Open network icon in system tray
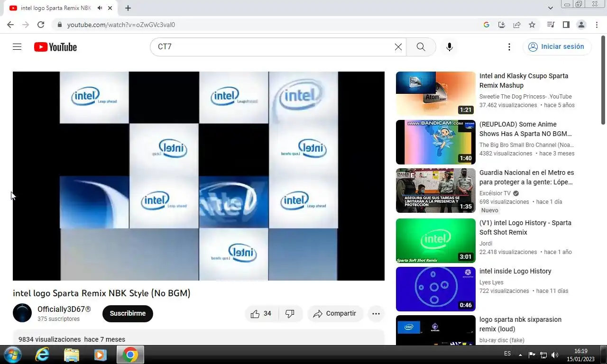607x364 pixels. [x=543, y=355]
